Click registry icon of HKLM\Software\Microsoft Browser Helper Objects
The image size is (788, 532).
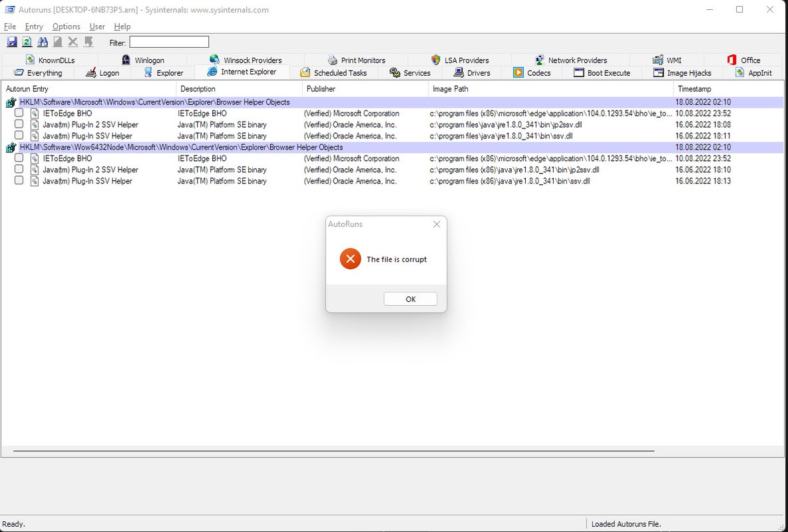coord(11,102)
